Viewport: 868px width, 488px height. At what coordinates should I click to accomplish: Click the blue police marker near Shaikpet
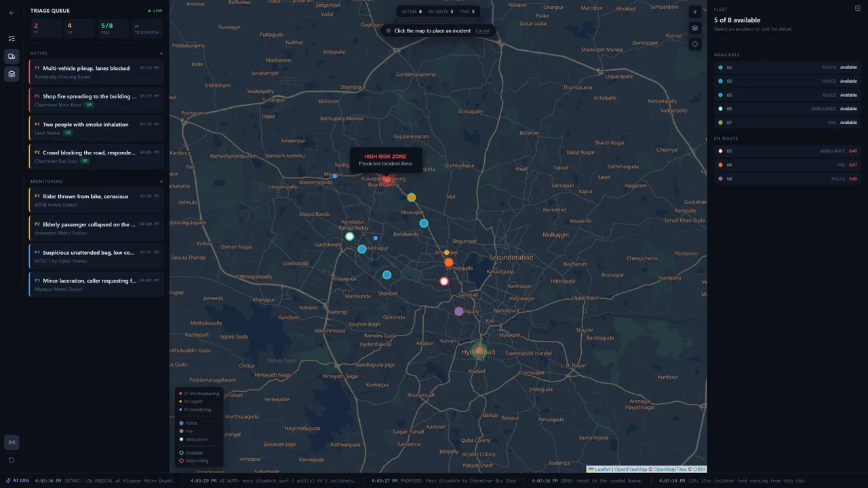(387, 275)
